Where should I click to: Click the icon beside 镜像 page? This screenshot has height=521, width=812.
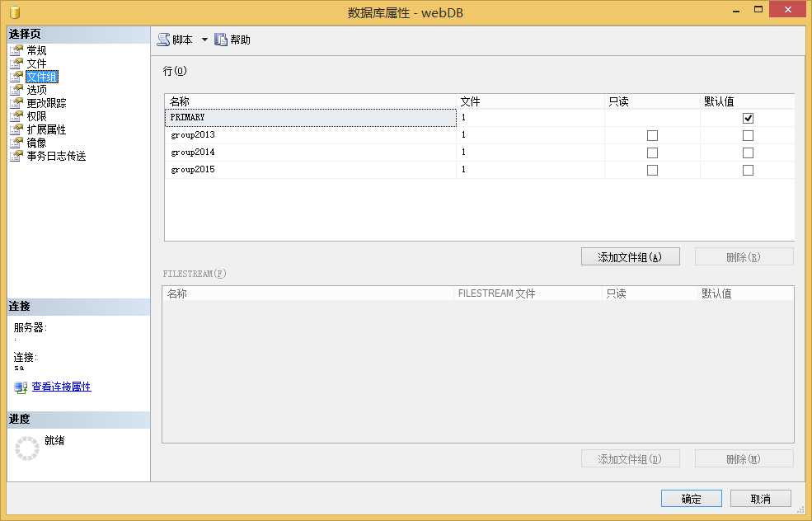coord(16,143)
